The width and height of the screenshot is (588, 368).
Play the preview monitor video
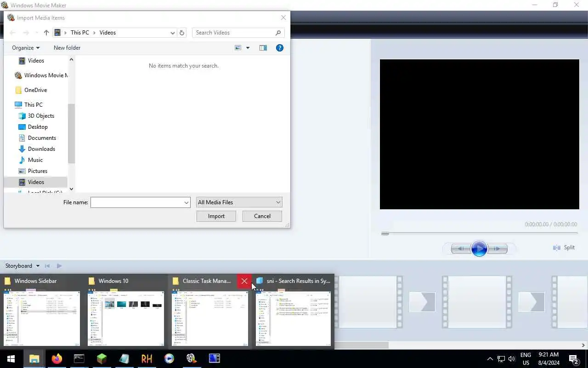point(479,249)
